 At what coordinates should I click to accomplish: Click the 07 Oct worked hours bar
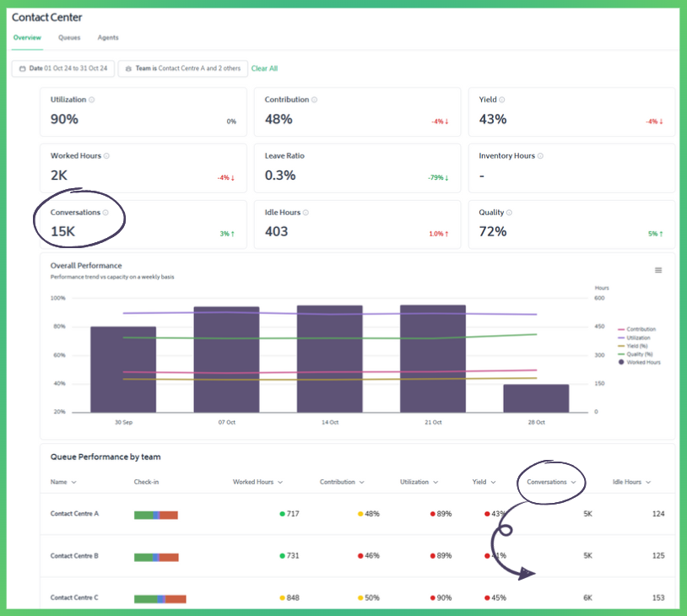pyautogui.click(x=226, y=359)
